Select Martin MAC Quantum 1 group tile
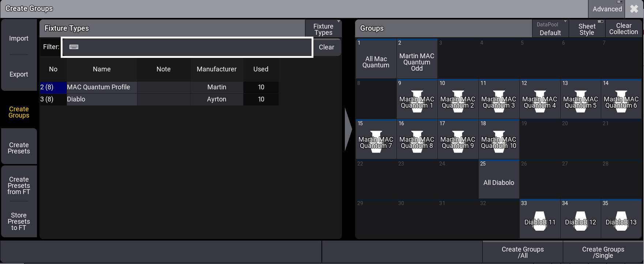Screen dimensions: 644x264 pyautogui.click(x=417, y=99)
